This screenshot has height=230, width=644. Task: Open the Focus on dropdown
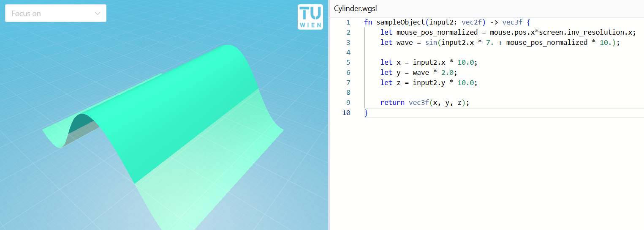click(x=55, y=13)
